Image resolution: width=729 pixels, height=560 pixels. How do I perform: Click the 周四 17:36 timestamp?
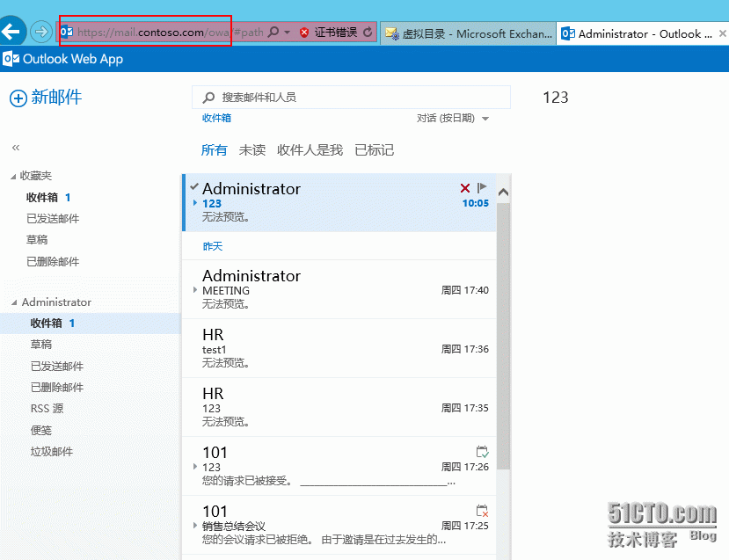(x=465, y=349)
